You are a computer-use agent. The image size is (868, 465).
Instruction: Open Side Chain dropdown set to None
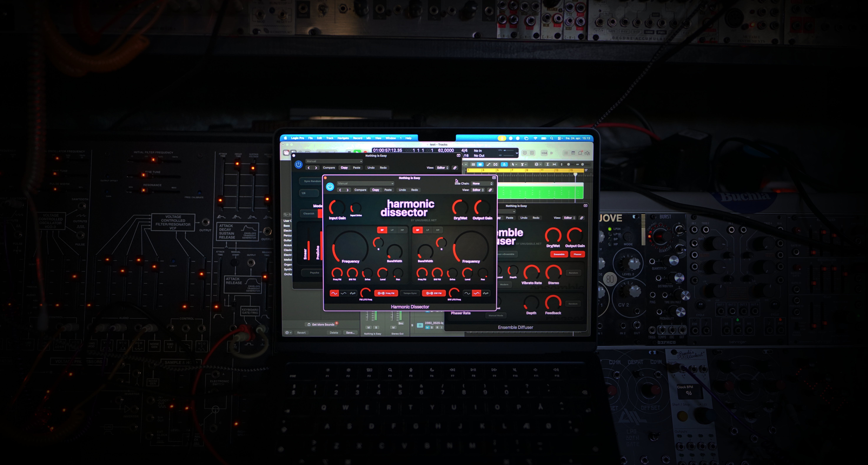click(482, 183)
